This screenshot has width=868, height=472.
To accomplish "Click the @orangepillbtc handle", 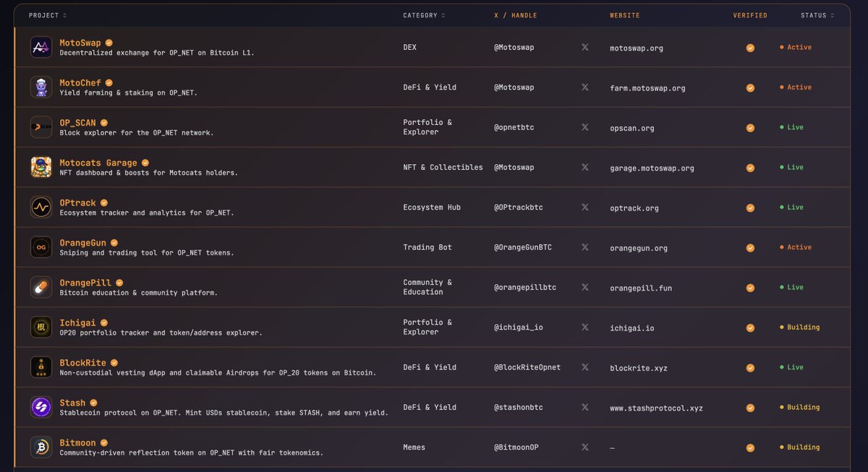I will pyautogui.click(x=525, y=287).
